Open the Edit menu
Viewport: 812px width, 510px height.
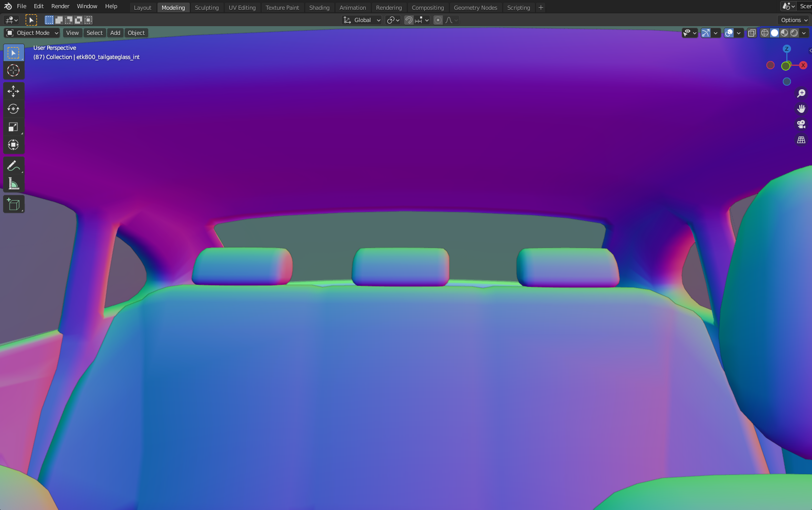39,6
